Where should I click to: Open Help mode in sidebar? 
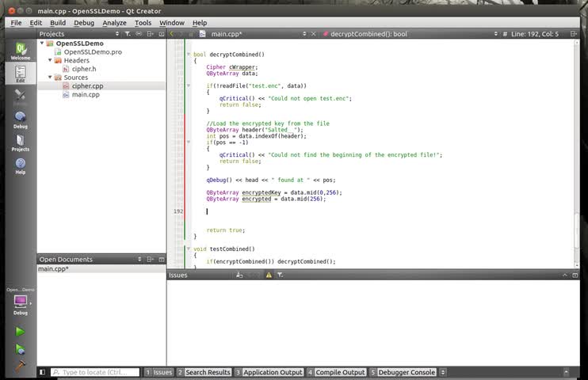[20, 166]
